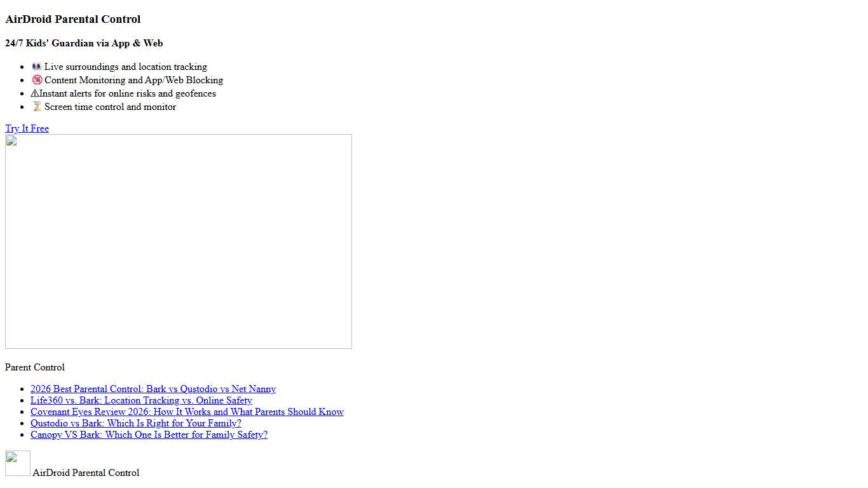Open the Canopy VS Bark article link

[x=149, y=435]
